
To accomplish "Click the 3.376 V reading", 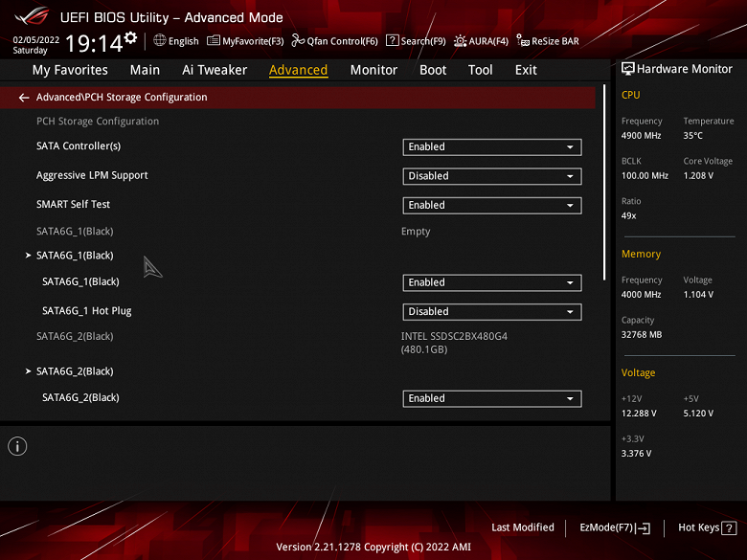I will coord(636,454).
